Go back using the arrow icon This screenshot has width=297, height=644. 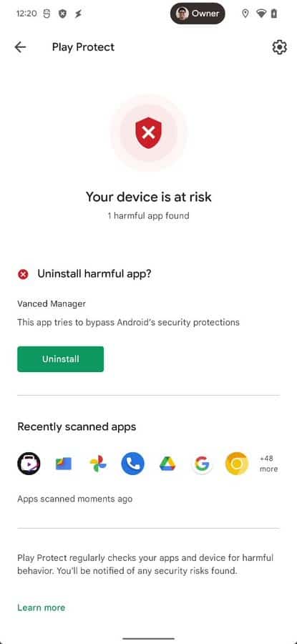(x=20, y=47)
